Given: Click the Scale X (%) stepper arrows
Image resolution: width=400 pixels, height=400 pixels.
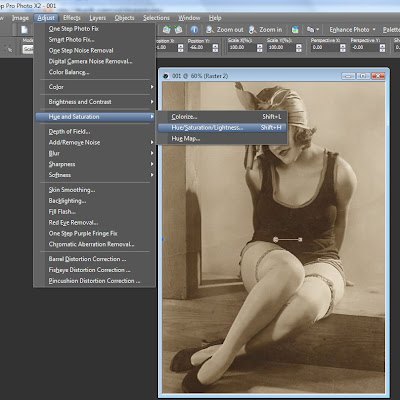Looking at the screenshot, I should pyautogui.click(x=259, y=48).
